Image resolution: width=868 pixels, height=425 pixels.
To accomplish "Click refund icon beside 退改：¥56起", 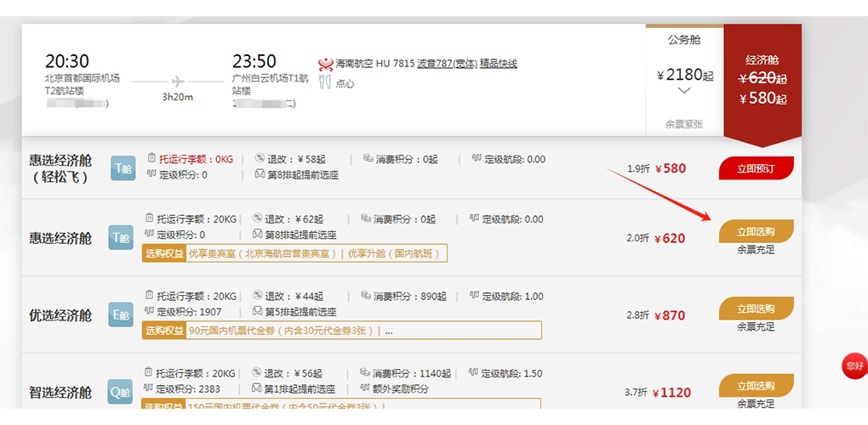I will [x=256, y=373].
